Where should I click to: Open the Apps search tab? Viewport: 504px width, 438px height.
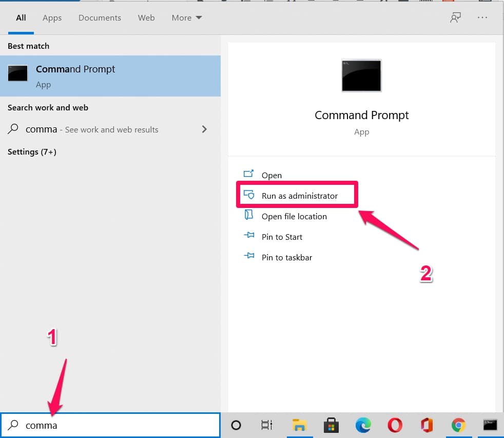[52, 18]
